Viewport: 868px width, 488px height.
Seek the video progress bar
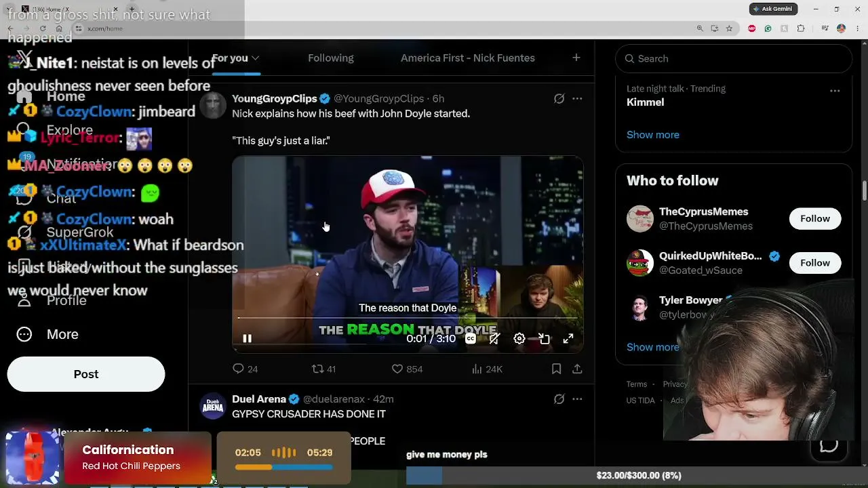coord(408,317)
